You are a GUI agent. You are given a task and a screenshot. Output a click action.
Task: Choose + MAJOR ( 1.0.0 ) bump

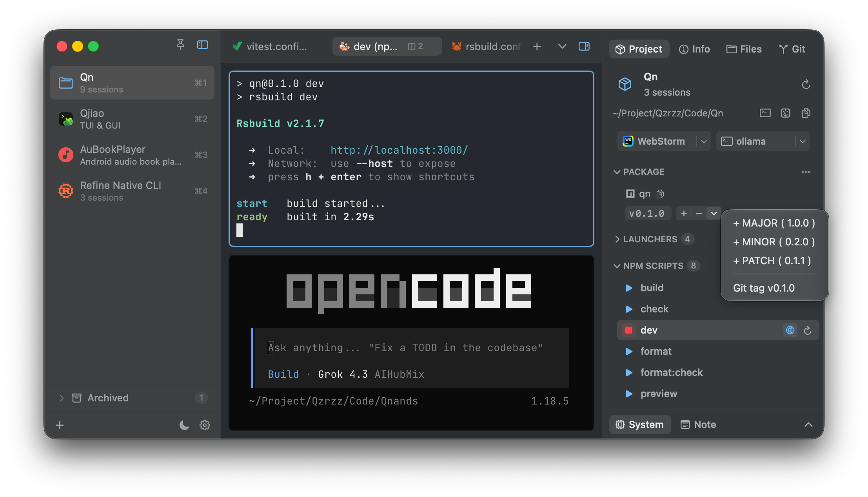(x=774, y=223)
